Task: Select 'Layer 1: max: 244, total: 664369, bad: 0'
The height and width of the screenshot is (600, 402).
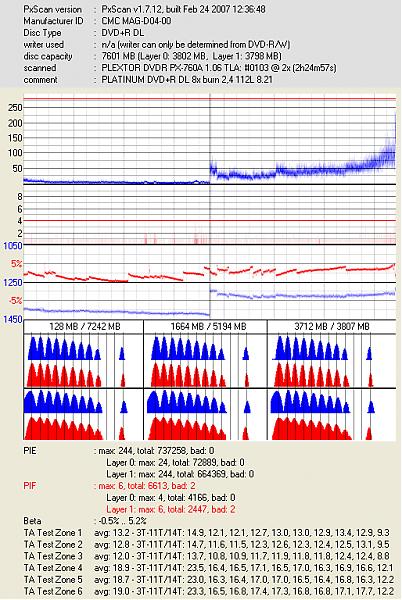Action: (180, 474)
